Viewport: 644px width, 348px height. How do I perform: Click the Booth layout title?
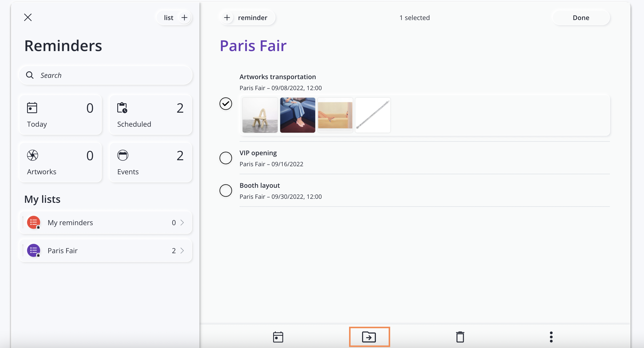click(x=260, y=186)
